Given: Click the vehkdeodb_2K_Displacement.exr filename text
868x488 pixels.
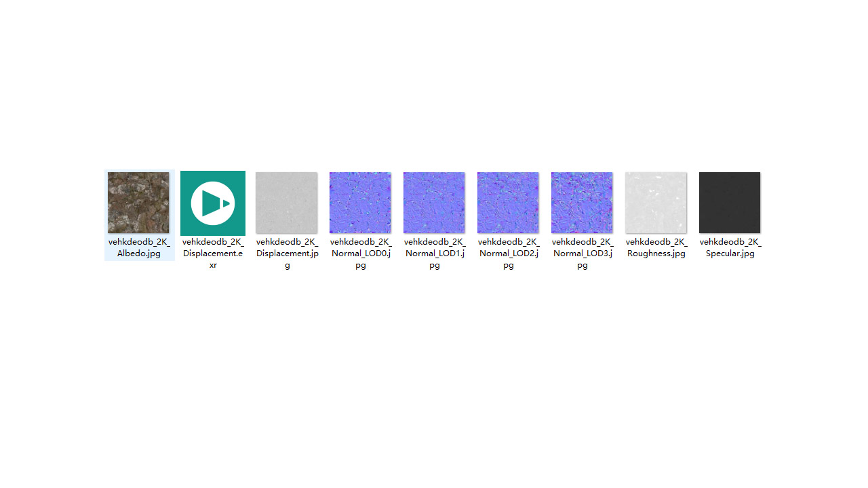Looking at the screenshot, I should pyautogui.click(x=213, y=253).
